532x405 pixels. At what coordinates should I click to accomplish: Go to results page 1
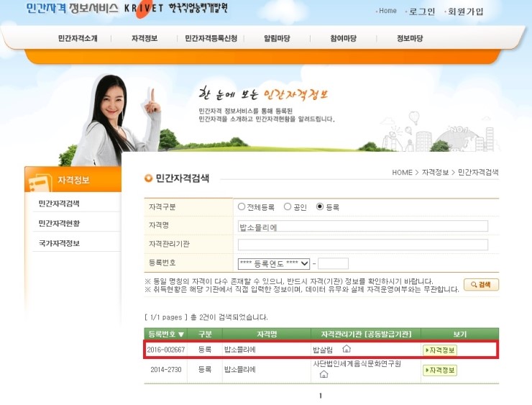point(321,396)
